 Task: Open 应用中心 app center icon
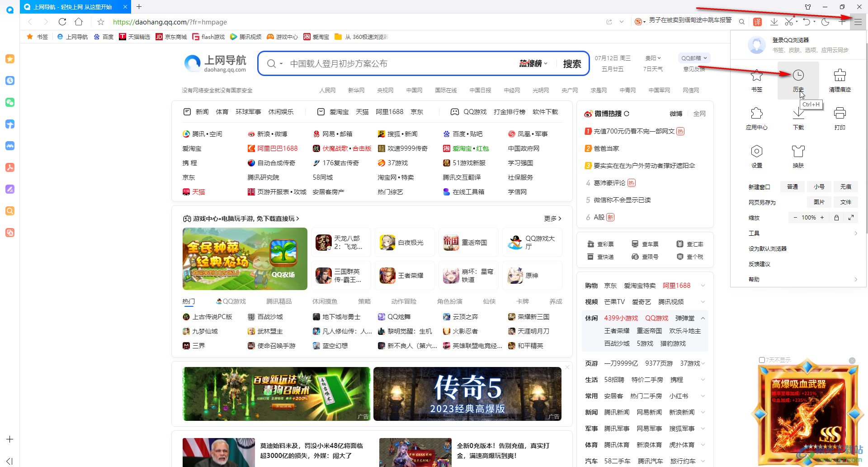coord(757,119)
